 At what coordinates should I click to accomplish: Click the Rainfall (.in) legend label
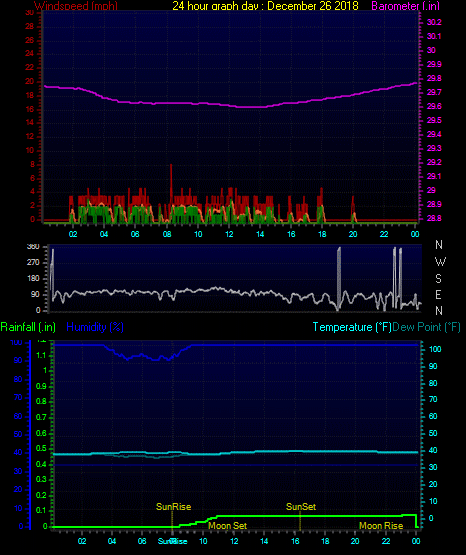pos(28,327)
